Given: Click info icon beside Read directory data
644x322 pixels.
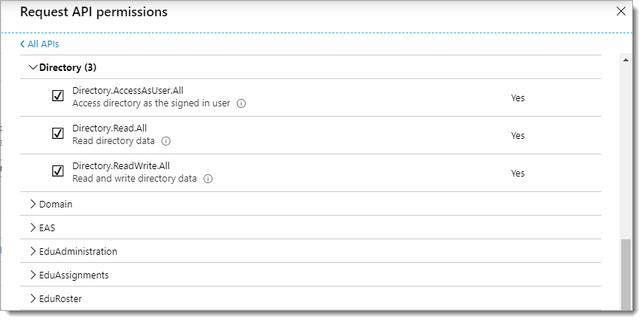Looking at the screenshot, I should pyautogui.click(x=166, y=141).
